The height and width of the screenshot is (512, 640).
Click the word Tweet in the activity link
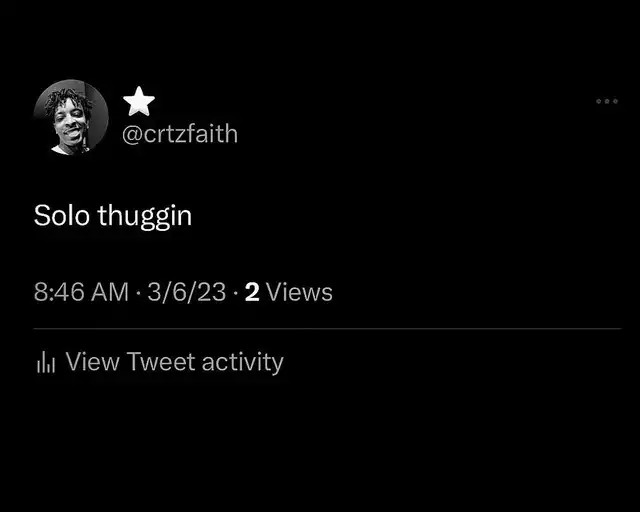pyautogui.click(x=161, y=362)
